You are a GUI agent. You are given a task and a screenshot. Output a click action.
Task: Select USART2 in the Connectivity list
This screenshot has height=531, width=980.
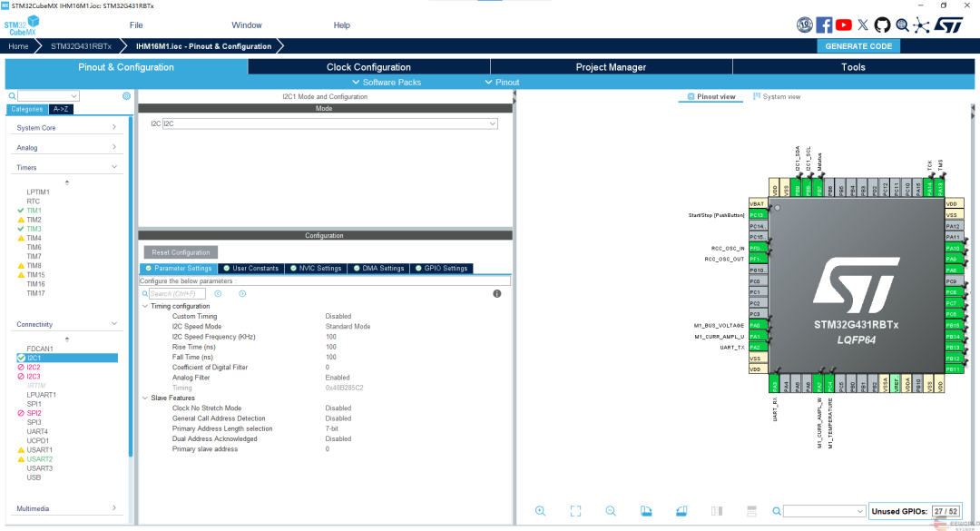pyautogui.click(x=39, y=459)
